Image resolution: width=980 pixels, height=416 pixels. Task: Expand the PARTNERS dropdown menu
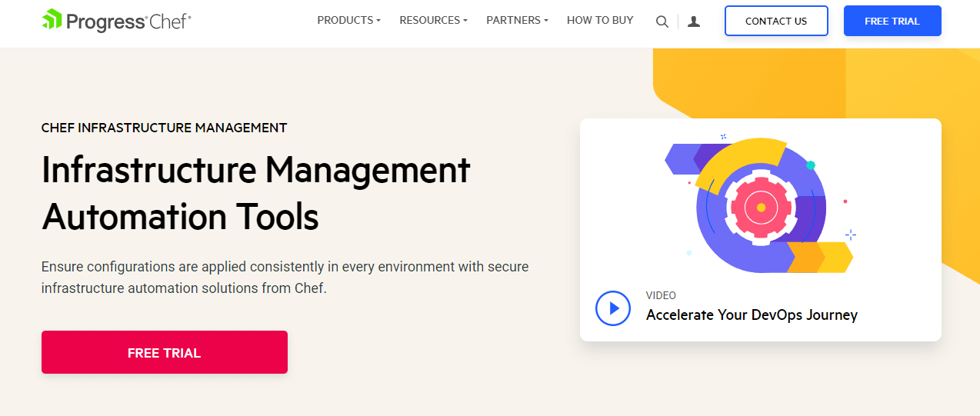(517, 21)
